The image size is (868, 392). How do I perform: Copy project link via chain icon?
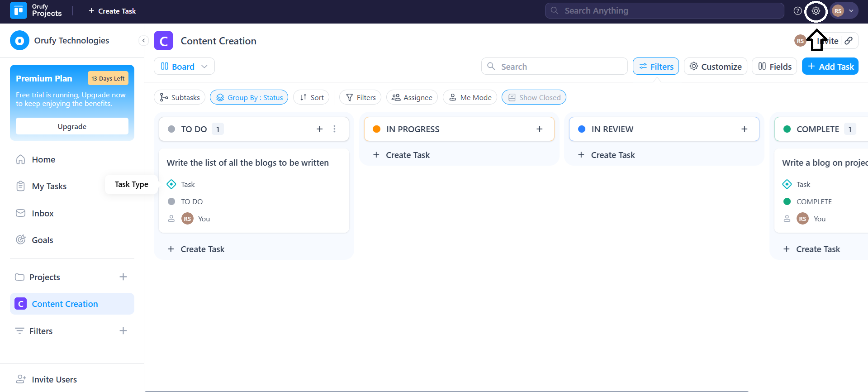849,41
